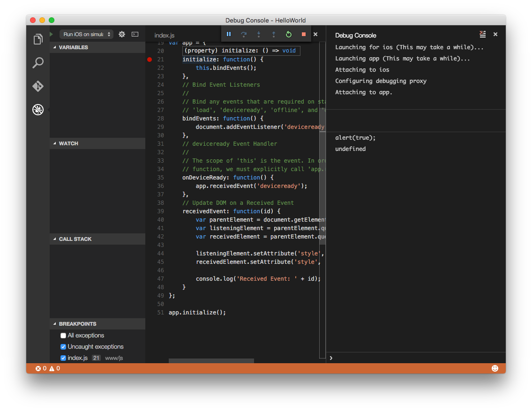The image size is (532, 411).
Task: Clear the Debug Console output
Action: (483, 34)
